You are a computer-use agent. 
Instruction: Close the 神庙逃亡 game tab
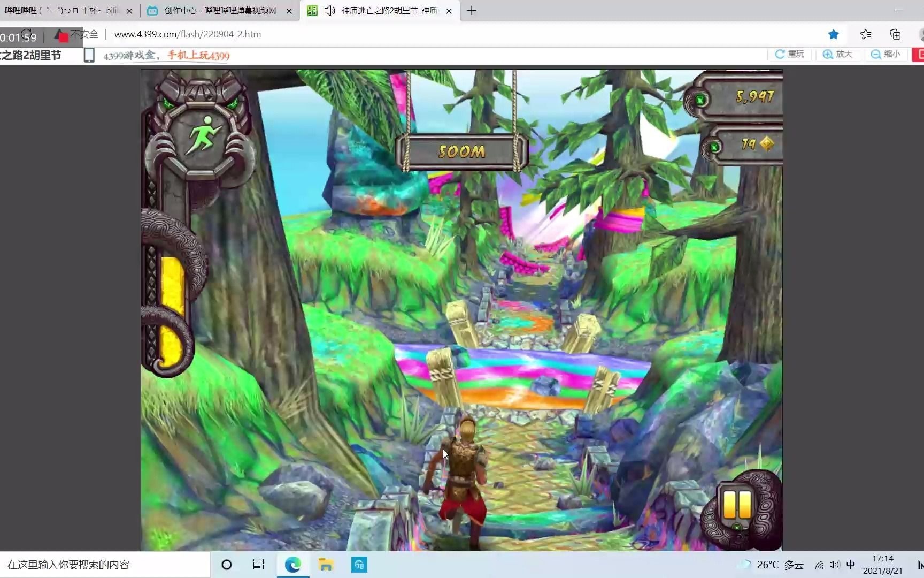click(449, 11)
